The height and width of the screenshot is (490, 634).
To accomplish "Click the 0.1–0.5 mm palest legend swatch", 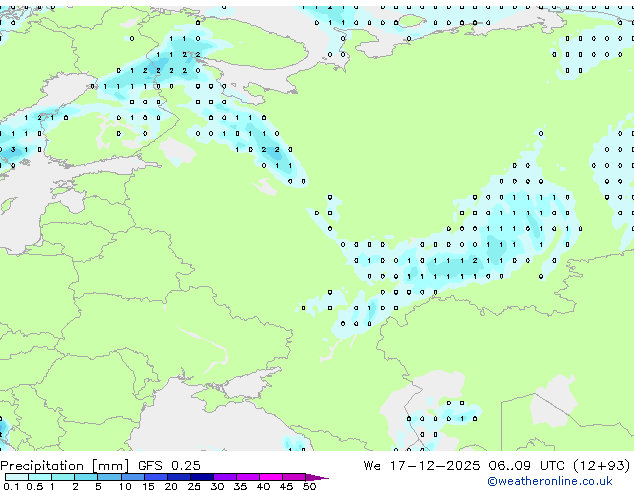I will tap(17, 477).
